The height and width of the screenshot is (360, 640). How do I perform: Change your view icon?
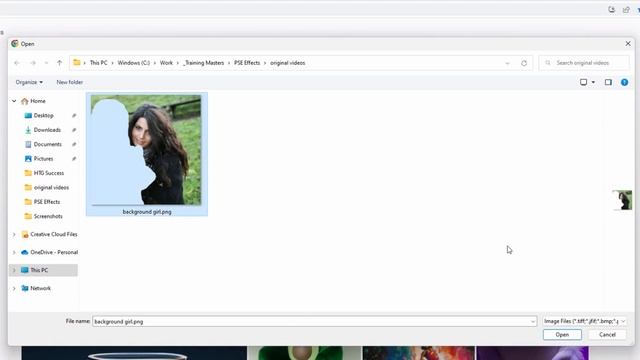pos(584,82)
